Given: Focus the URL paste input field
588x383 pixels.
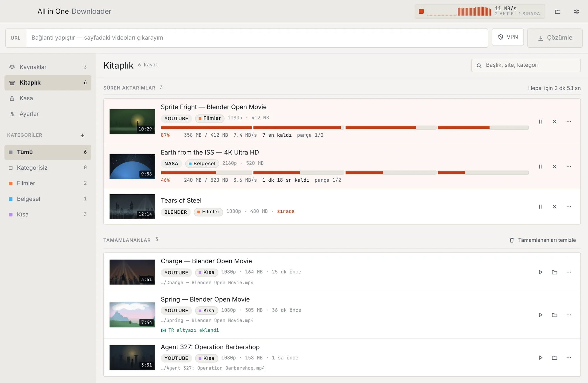Looking at the screenshot, I should coord(257,38).
